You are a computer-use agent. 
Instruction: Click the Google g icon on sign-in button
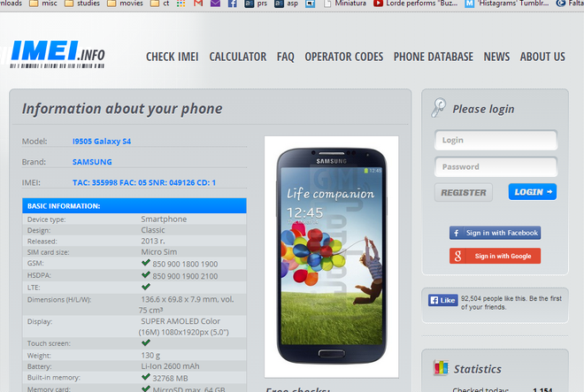pos(457,256)
